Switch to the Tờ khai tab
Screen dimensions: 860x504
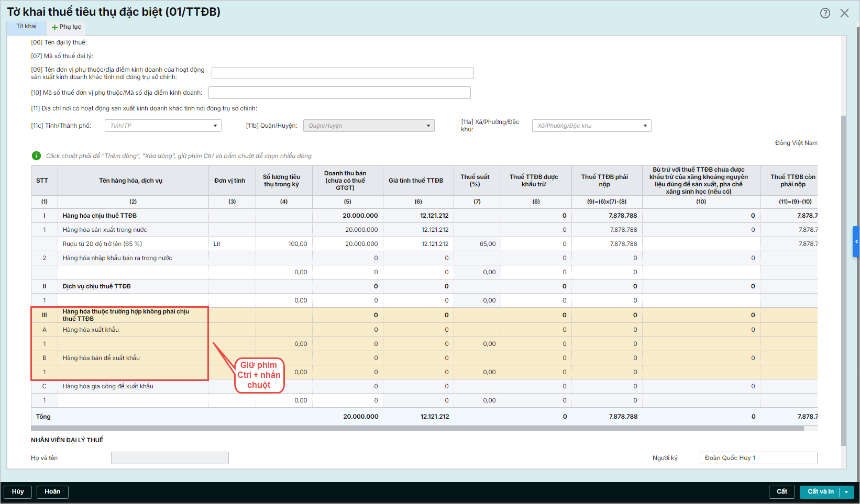point(26,27)
